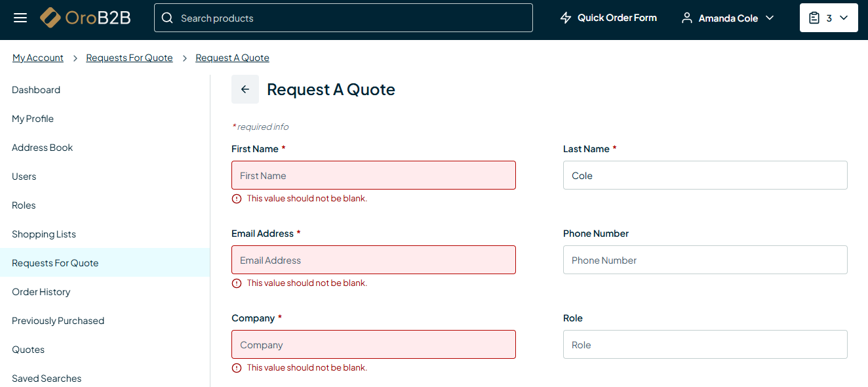Focus the First Name input field
868x387 pixels.
pos(374,176)
